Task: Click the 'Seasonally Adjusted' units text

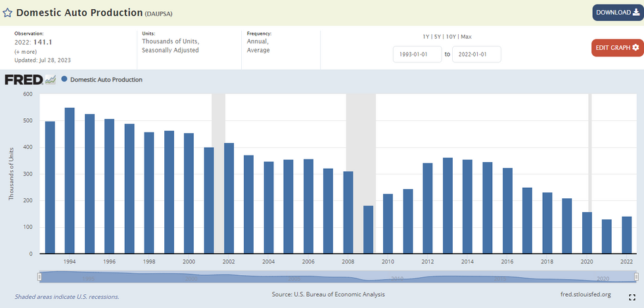Action: click(170, 50)
